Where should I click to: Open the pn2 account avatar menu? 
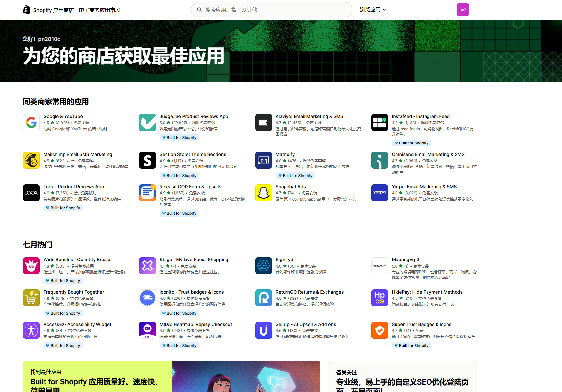(x=463, y=10)
